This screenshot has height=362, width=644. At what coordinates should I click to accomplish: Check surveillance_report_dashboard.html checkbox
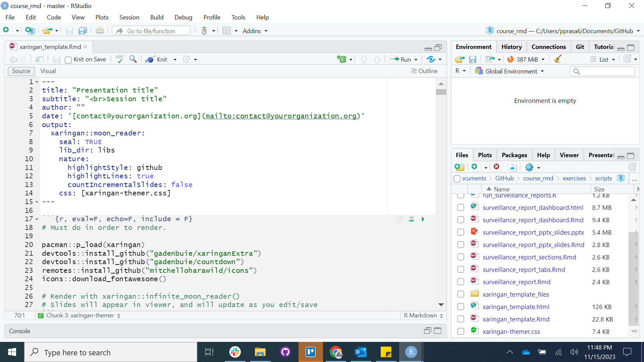pos(461,207)
